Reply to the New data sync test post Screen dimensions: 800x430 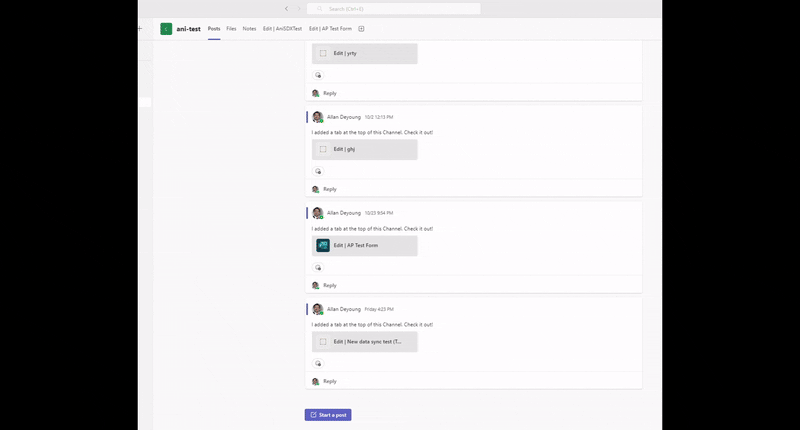[330, 382]
